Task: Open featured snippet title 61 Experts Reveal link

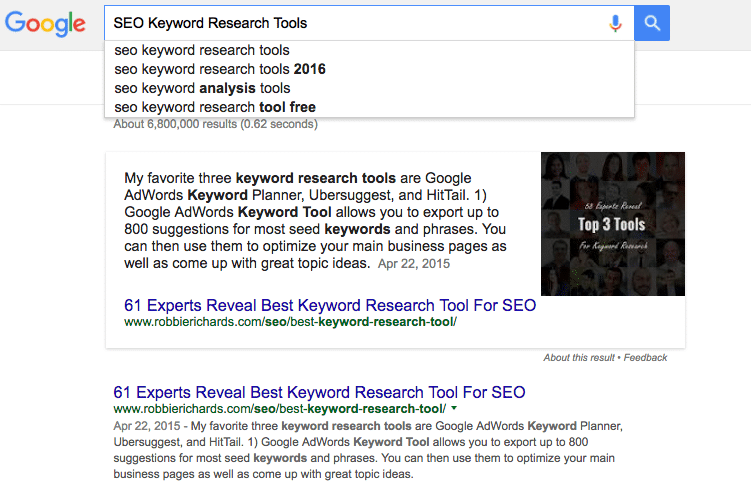Action: click(x=330, y=305)
